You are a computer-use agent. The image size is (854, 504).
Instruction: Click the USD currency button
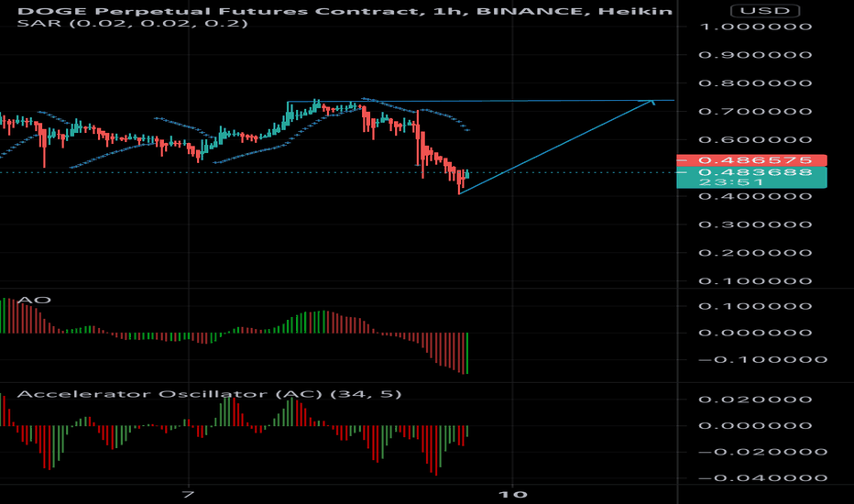[x=765, y=11]
